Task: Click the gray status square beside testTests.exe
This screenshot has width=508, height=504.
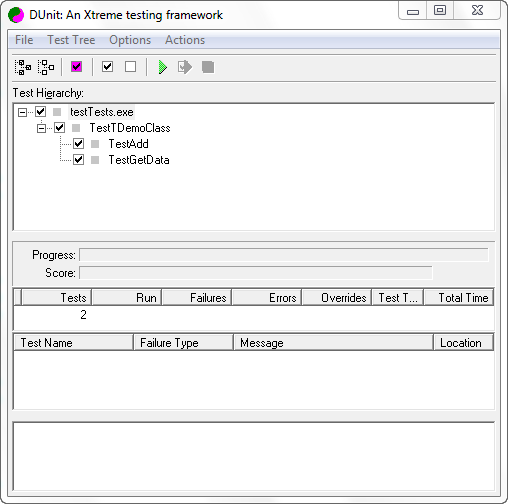Action: (57, 112)
